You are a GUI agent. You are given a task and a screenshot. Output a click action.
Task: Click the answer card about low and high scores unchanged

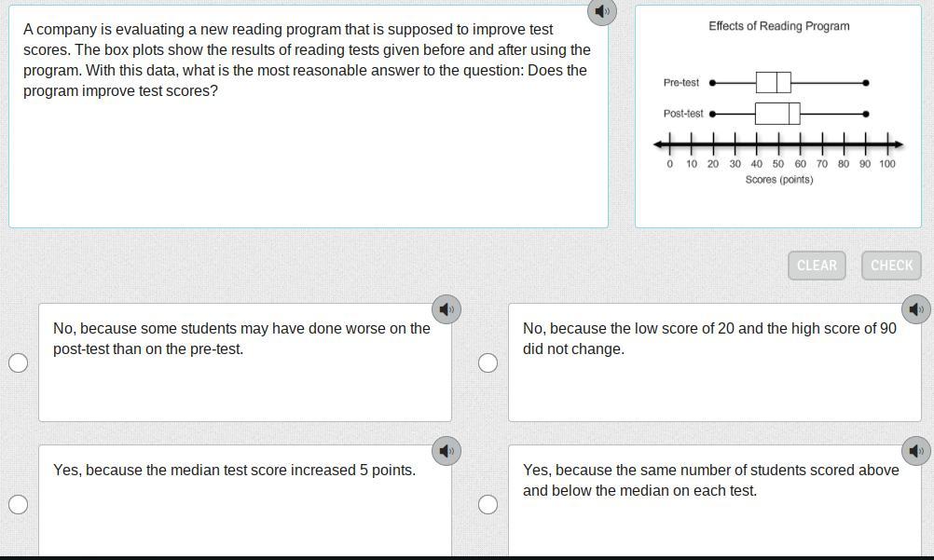(x=715, y=362)
